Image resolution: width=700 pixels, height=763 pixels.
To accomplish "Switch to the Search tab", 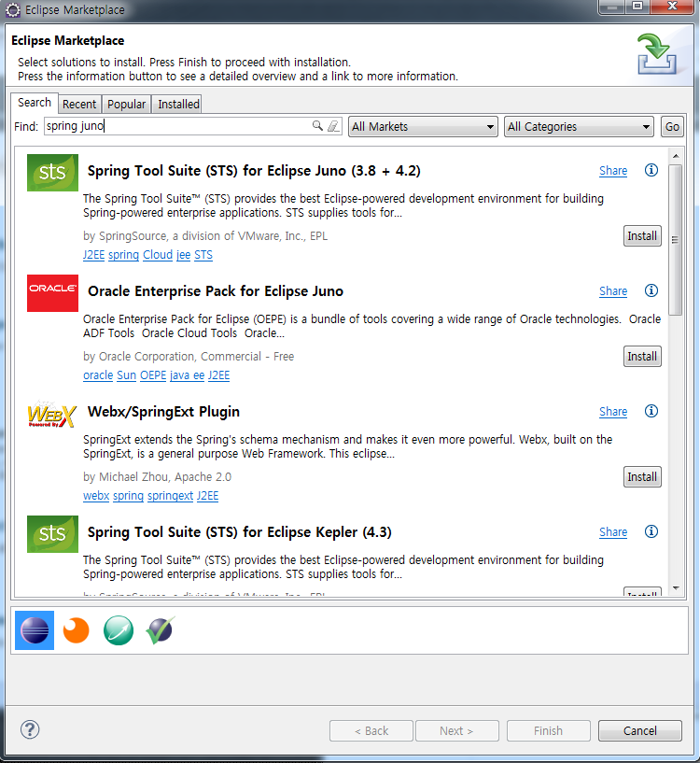I will [x=35, y=103].
